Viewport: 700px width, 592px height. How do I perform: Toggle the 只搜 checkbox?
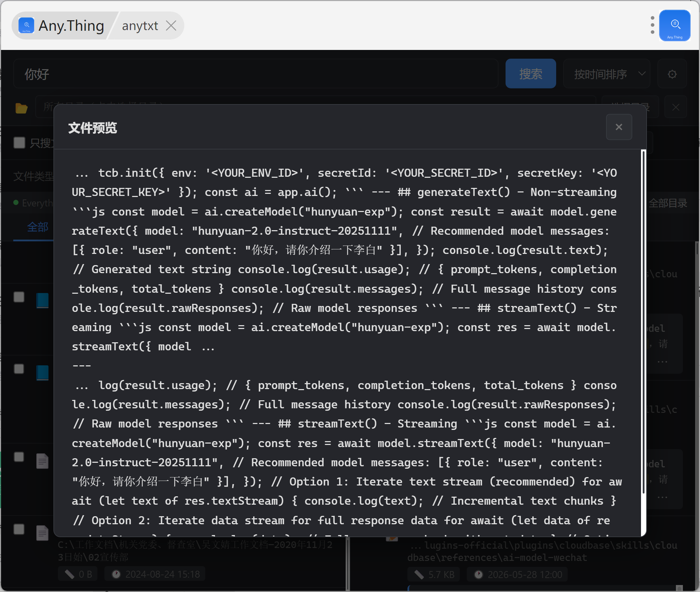click(x=19, y=142)
